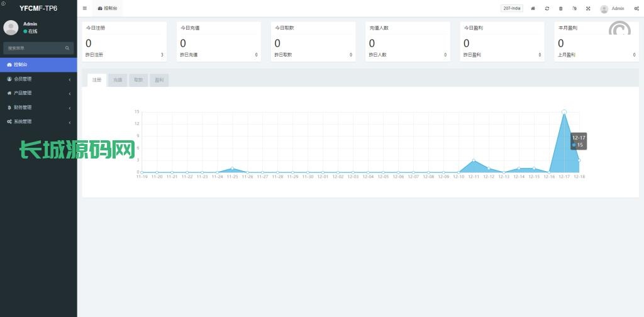Expand the 产品管理 chevron
This screenshot has width=644, height=317.
pos(70,94)
